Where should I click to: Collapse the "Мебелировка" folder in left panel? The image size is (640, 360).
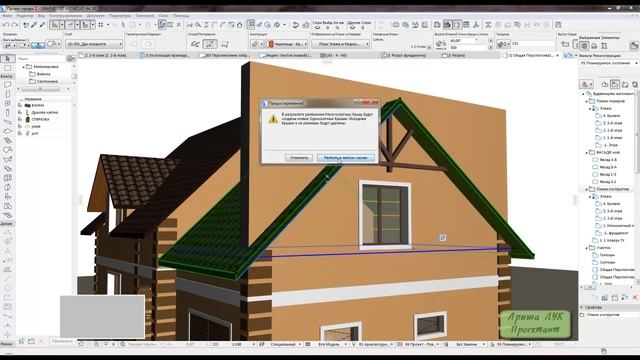tap(23, 67)
